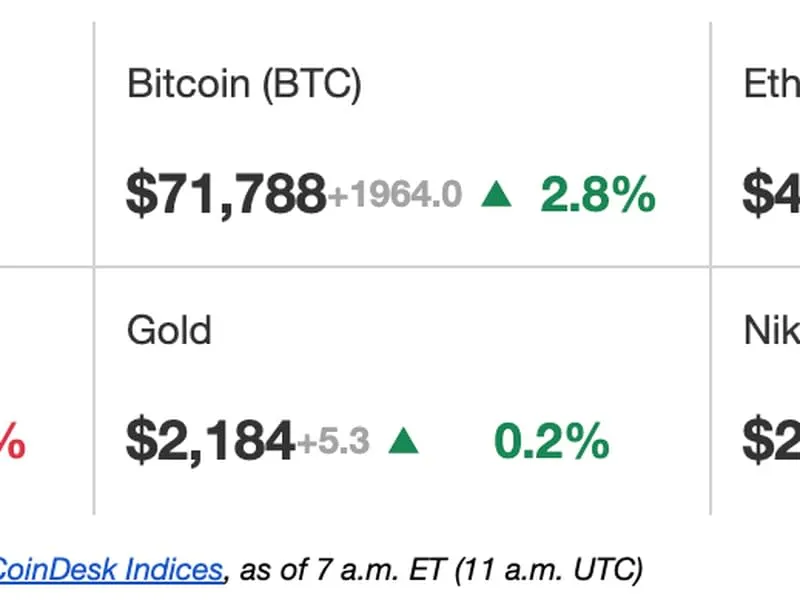Click the Gold change value +5.3
This screenshot has width=800, height=600.
click(333, 441)
